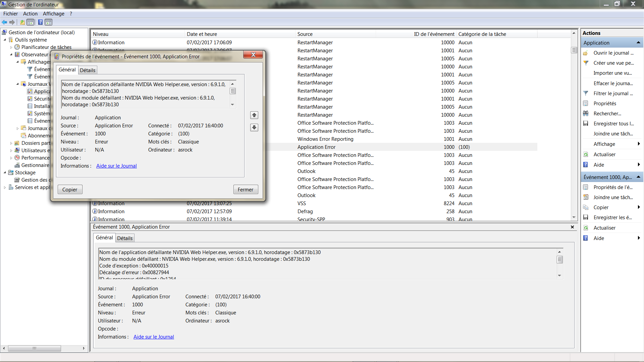Click the next event down arrow button
The width and height of the screenshot is (644, 362).
[254, 128]
